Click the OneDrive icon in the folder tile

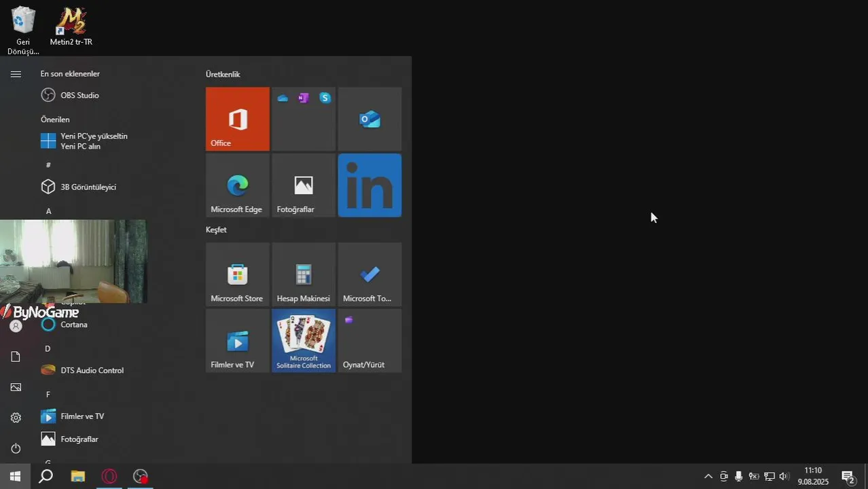pos(283,98)
